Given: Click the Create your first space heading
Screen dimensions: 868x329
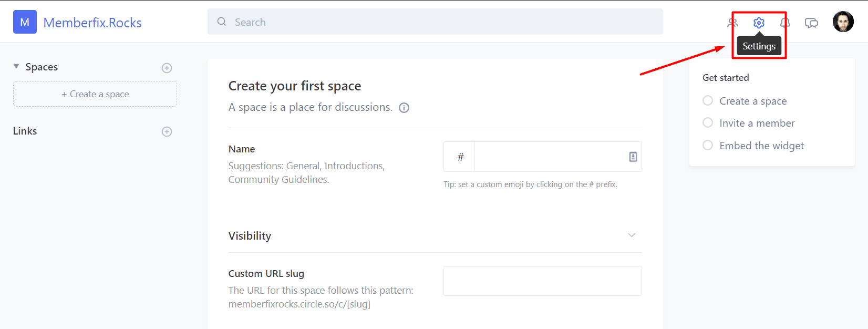Looking at the screenshot, I should [295, 86].
